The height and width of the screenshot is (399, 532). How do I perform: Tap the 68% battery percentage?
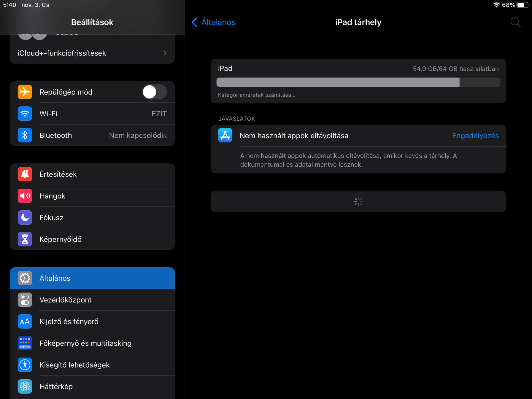[509, 5]
